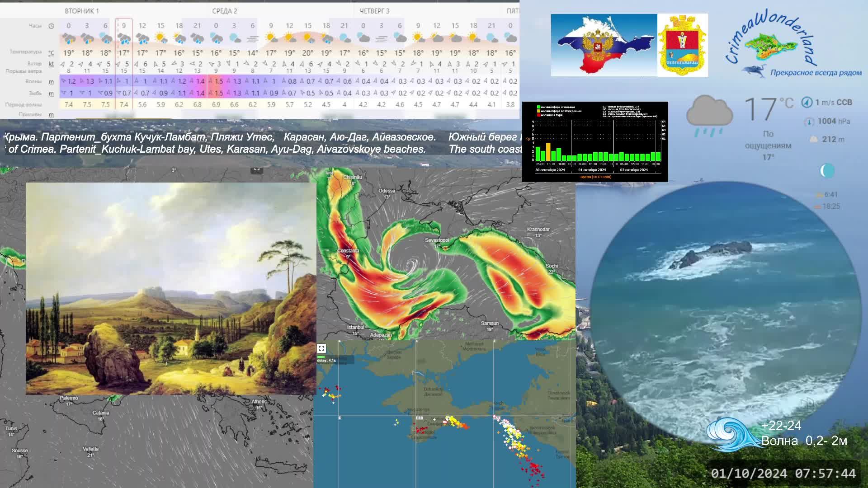Screen dimensions: 868x488
Task: Click the city coat of arms emblem
Action: tap(683, 45)
